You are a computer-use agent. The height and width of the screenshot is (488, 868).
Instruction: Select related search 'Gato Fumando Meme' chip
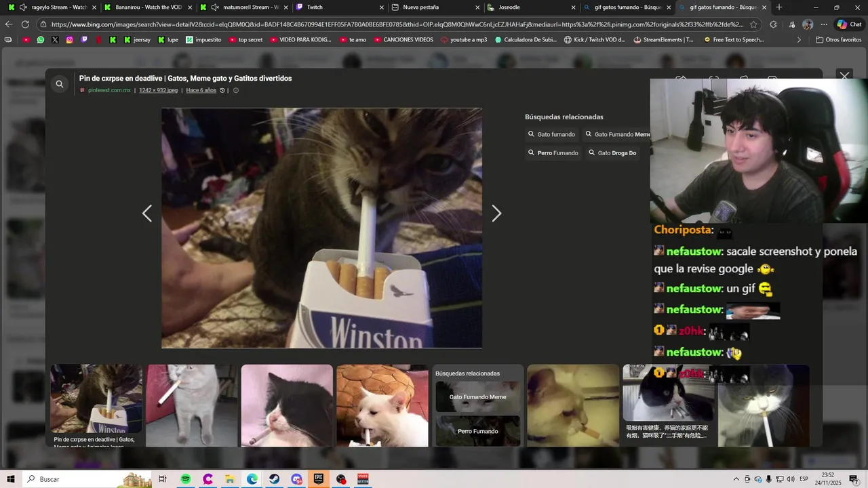[x=617, y=134]
